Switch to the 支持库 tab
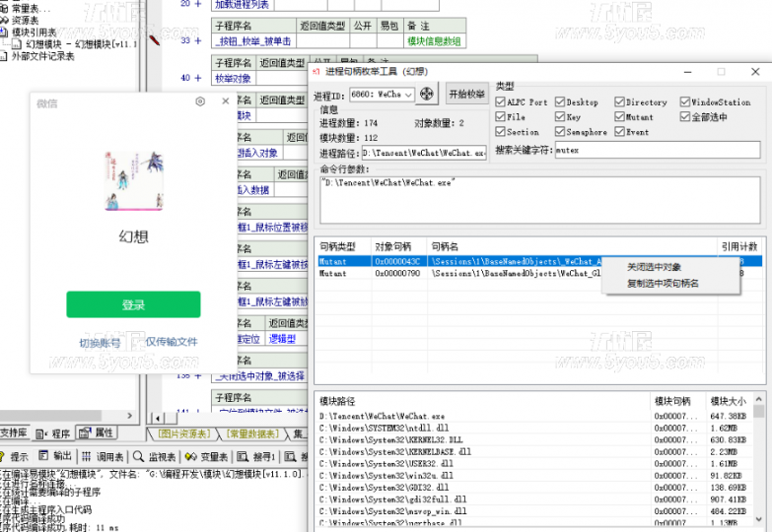The image size is (772, 532). click(x=14, y=432)
